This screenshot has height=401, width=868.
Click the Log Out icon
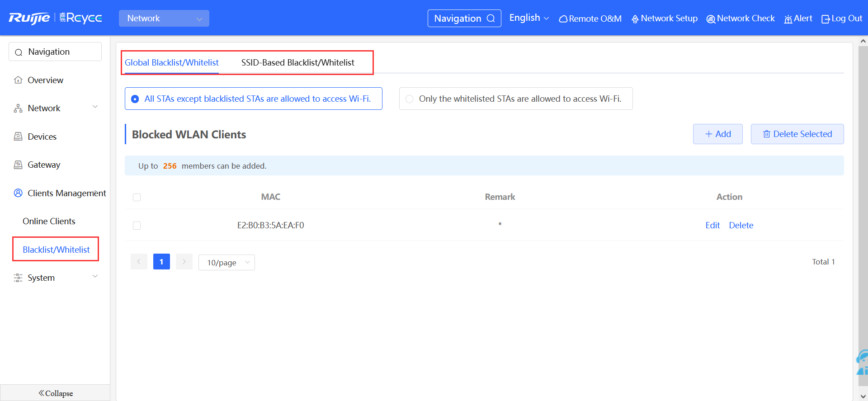click(x=826, y=19)
